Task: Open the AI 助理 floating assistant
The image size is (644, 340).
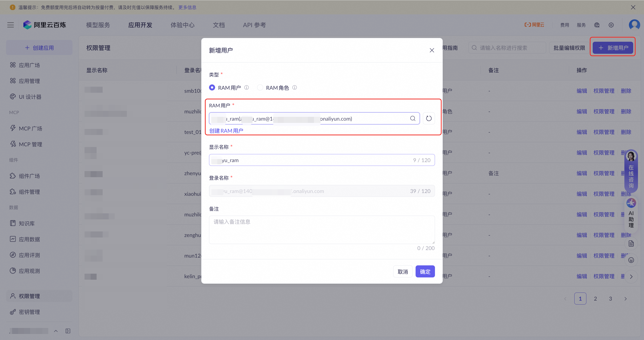Action: 631,214
